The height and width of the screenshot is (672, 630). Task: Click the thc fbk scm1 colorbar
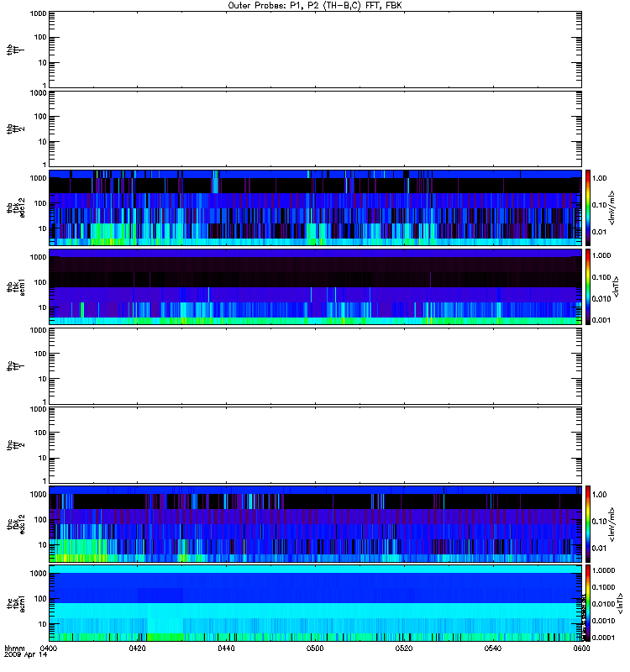[588, 603]
